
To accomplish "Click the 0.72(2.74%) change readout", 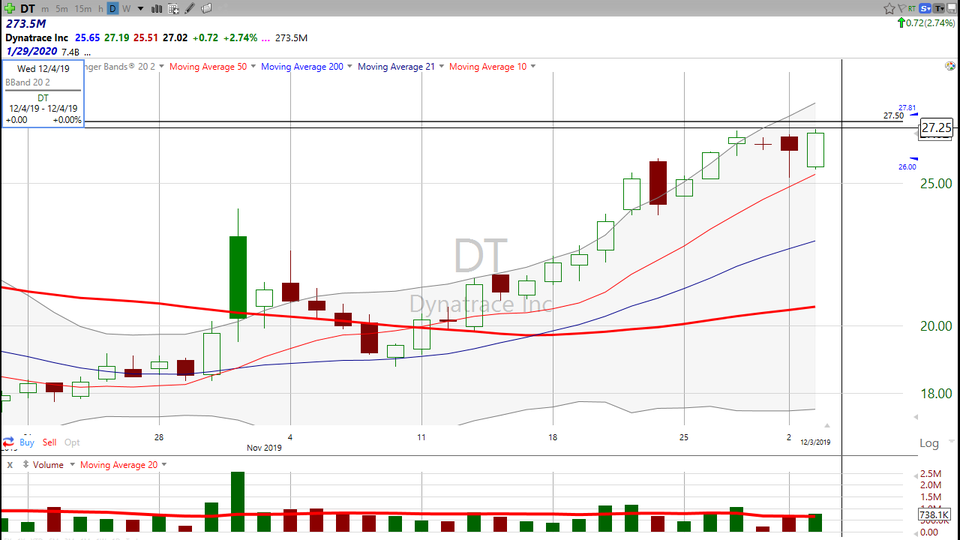I will [930, 23].
